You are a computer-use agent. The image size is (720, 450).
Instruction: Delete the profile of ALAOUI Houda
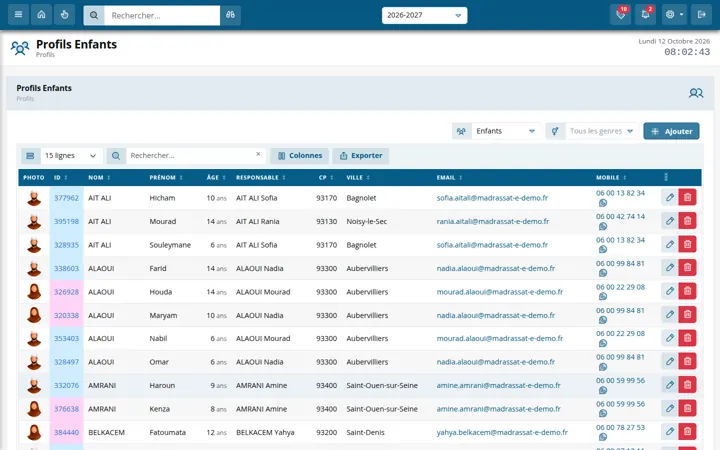point(687,291)
